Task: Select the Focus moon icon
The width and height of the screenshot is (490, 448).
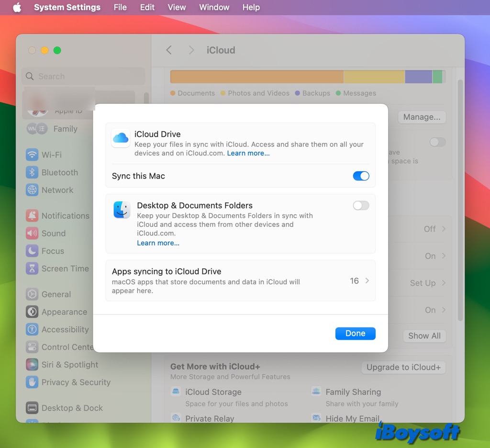Action: [x=32, y=251]
